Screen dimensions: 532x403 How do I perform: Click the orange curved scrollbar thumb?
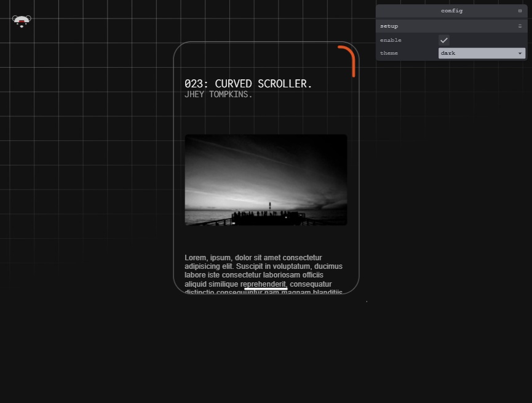click(349, 60)
